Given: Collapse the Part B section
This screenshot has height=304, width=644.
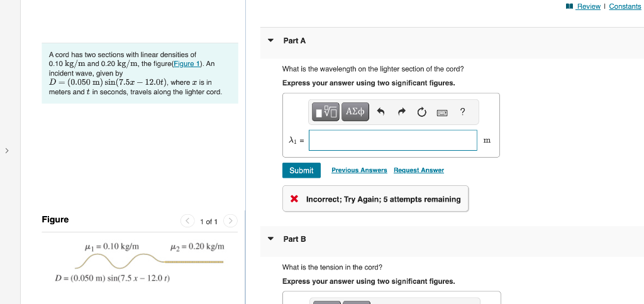Looking at the screenshot, I should [270, 239].
